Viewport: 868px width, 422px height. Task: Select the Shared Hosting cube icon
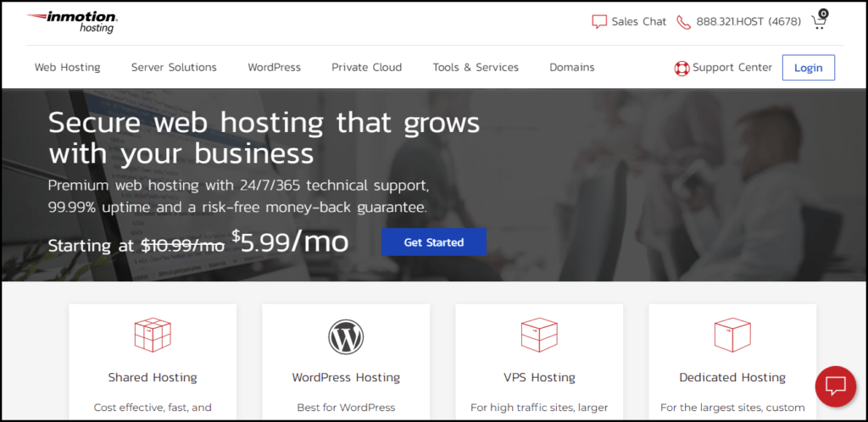(153, 336)
